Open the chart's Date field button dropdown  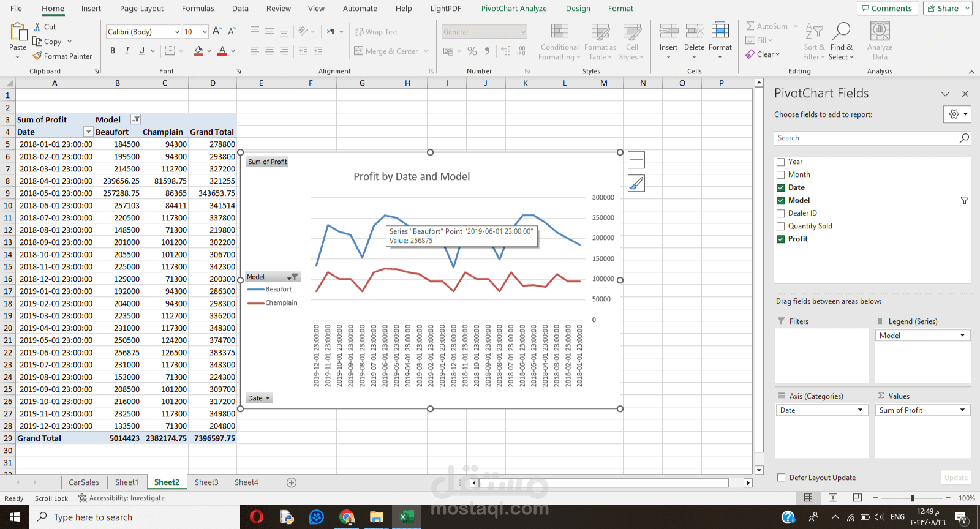click(259, 399)
